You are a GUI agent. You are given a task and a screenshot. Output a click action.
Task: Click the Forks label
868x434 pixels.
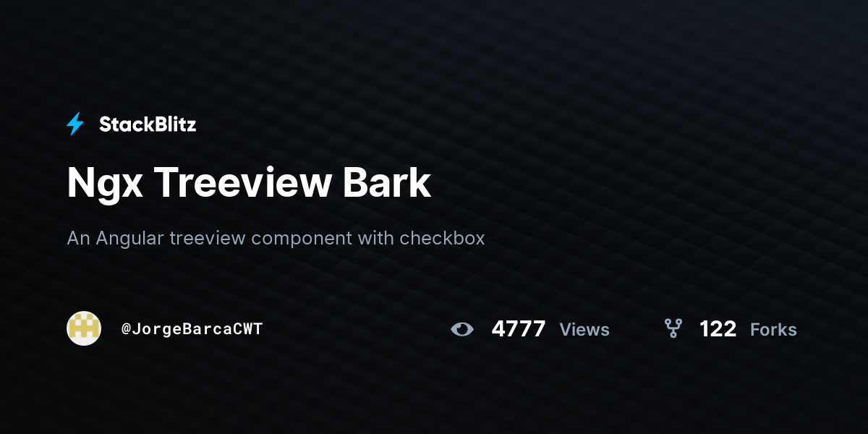click(x=773, y=330)
